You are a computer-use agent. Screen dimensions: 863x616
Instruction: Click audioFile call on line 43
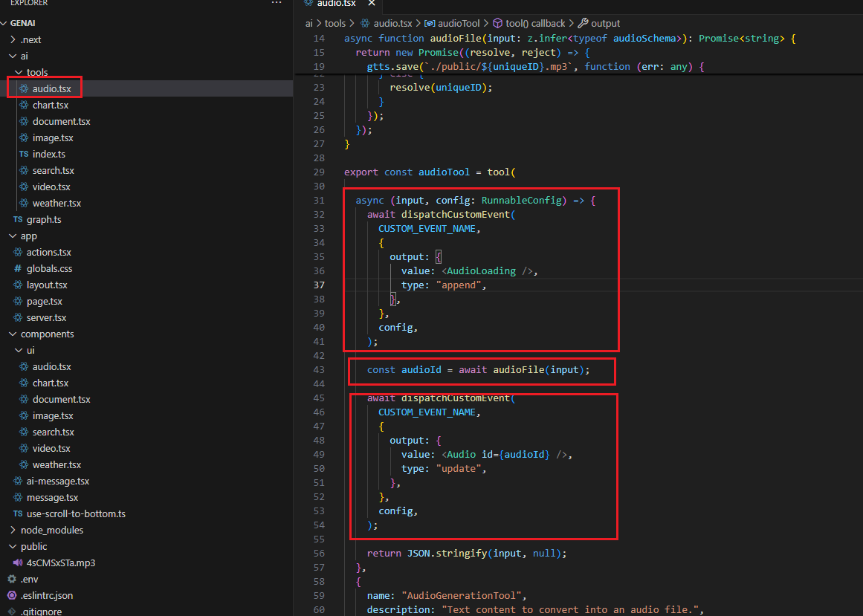coord(518,369)
